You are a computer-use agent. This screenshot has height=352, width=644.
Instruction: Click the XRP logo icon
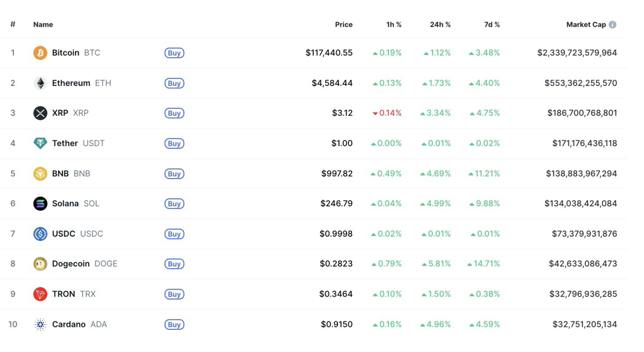click(40, 113)
